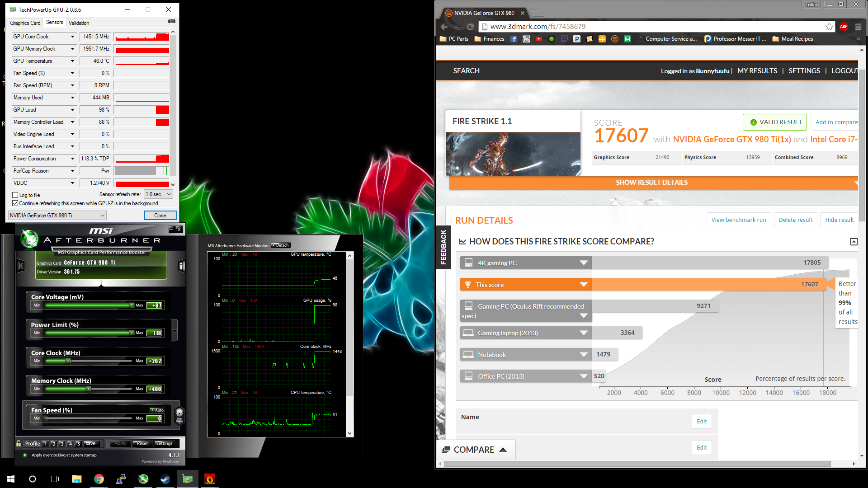
Task: Open Windows Start menu
Action: [x=11, y=479]
